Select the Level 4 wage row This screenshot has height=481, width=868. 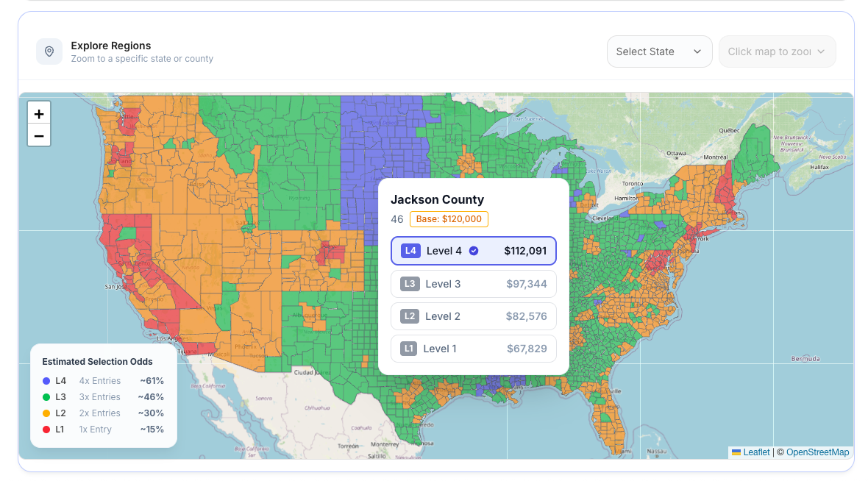click(473, 251)
